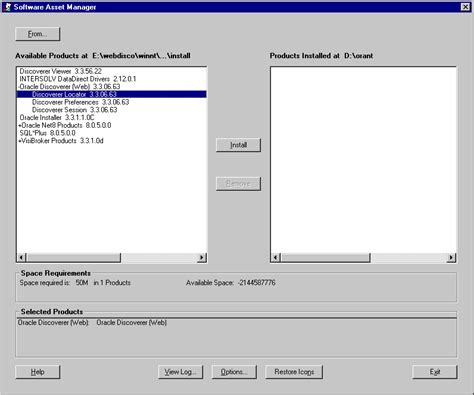Viewport: 474px width, 395px height.
Task: Select Oracle Installer 3.3.1.1.0C entry
Action: point(57,117)
